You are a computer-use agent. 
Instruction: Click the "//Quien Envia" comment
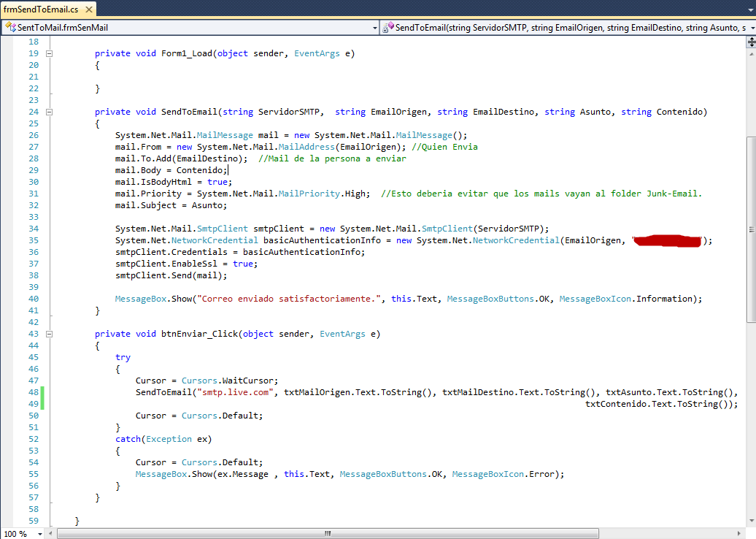444,147
